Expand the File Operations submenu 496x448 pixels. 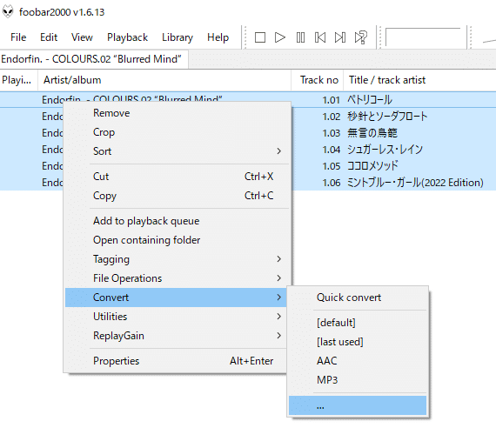point(178,278)
